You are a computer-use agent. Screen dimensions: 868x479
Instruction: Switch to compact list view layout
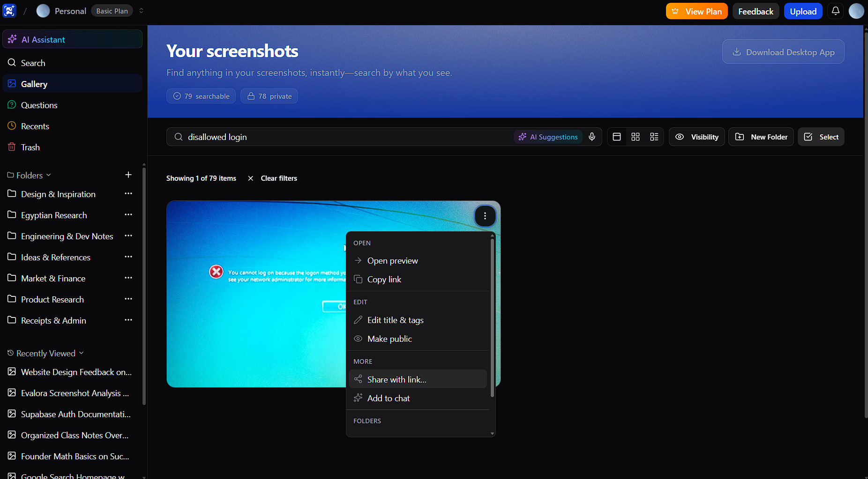pyautogui.click(x=654, y=137)
